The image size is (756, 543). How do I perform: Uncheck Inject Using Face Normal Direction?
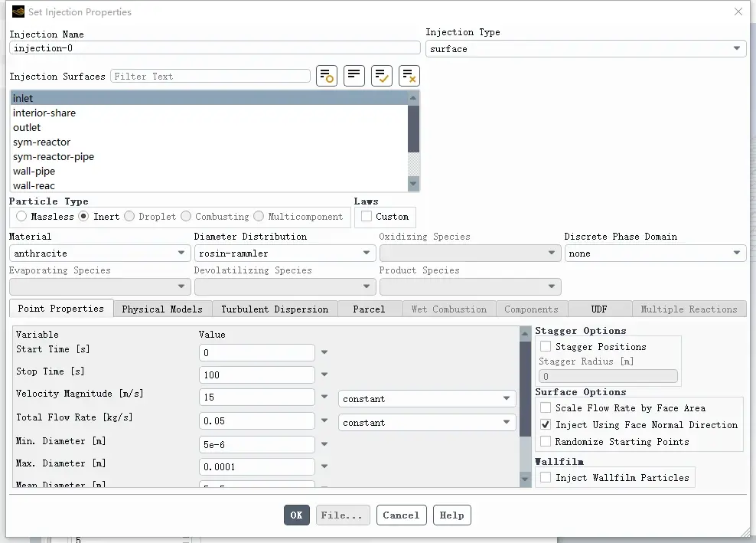pos(546,425)
